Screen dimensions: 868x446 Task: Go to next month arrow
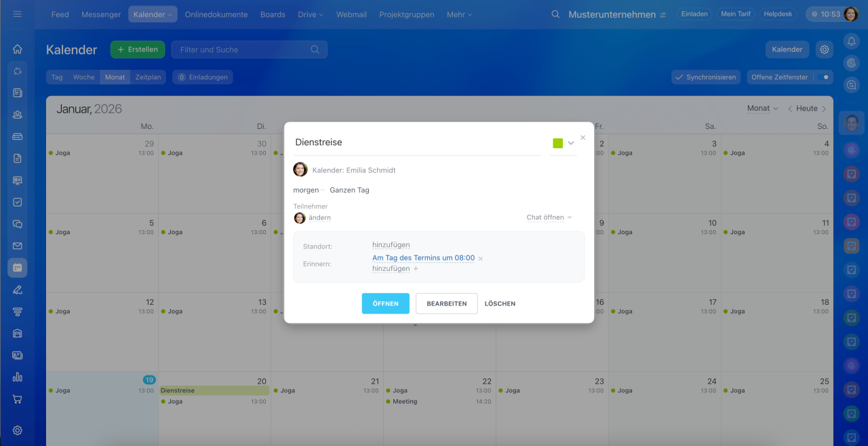tap(824, 109)
